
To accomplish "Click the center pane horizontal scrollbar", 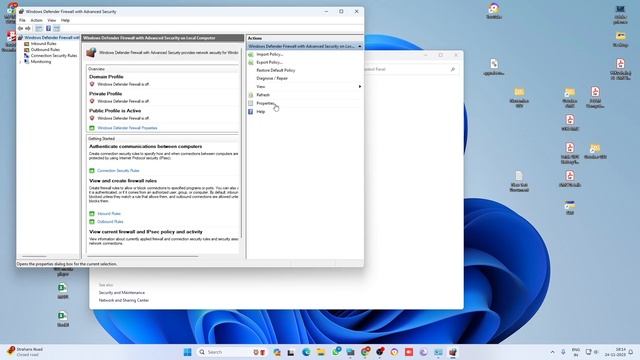I will tap(143, 257).
